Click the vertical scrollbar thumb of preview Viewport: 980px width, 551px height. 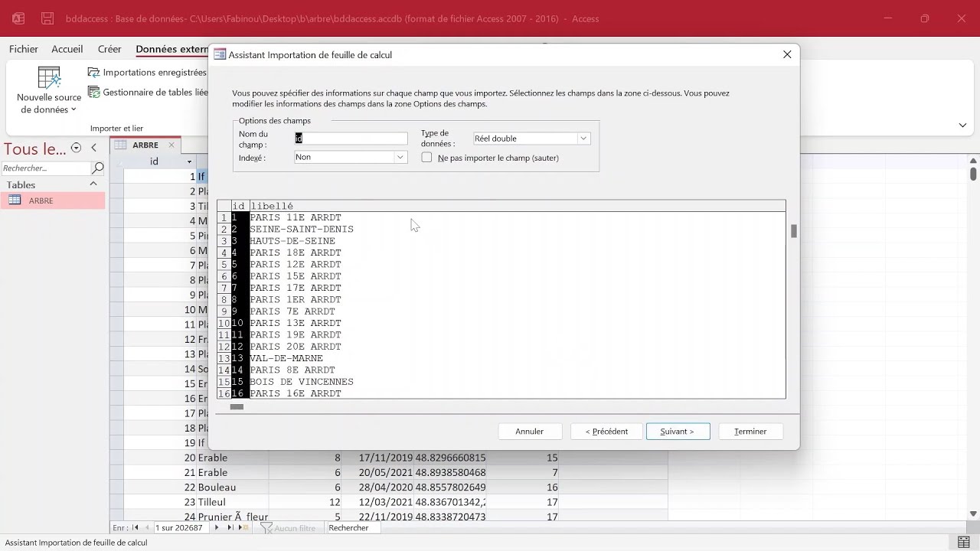tap(794, 231)
